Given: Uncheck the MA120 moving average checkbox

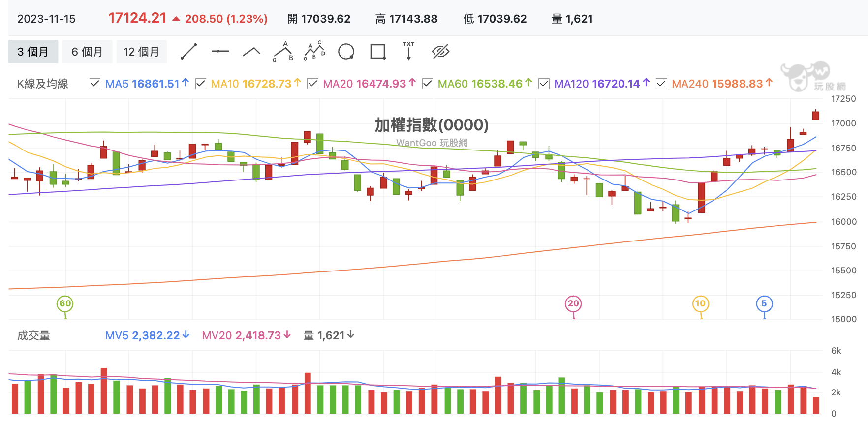Looking at the screenshot, I should click(x=544, y=84).
